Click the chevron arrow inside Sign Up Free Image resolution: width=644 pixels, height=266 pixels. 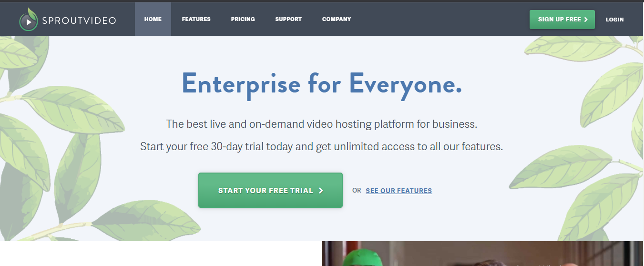coord(586,20)
